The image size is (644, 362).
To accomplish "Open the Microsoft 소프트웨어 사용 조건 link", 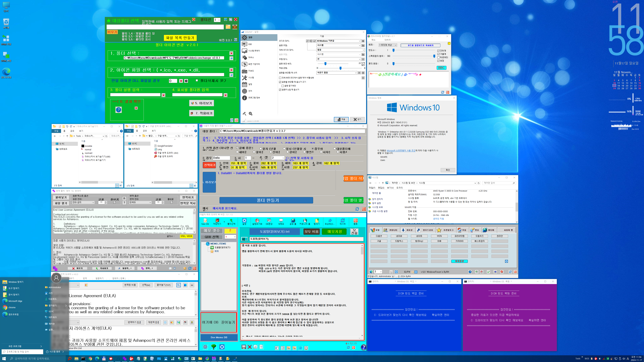I will click(x=401, y=151).
